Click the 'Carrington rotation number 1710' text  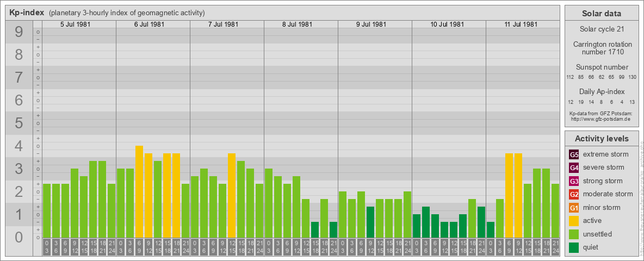point(603,48)
